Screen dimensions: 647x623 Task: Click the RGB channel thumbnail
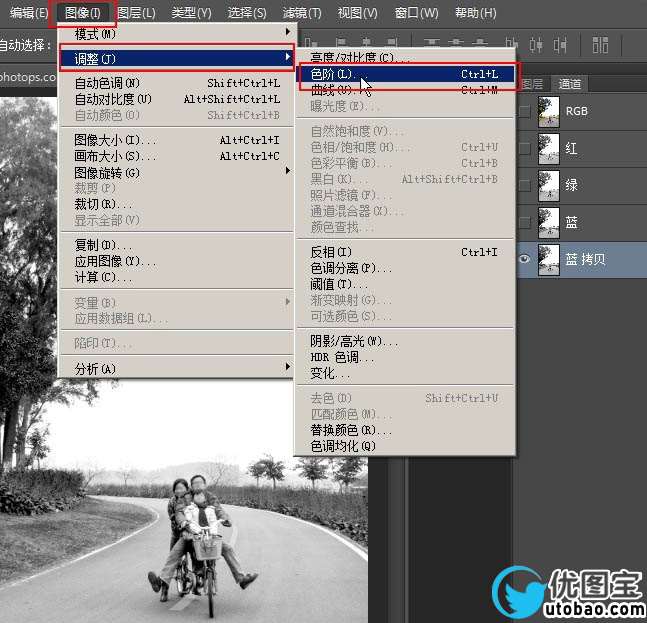click(549, 111)
